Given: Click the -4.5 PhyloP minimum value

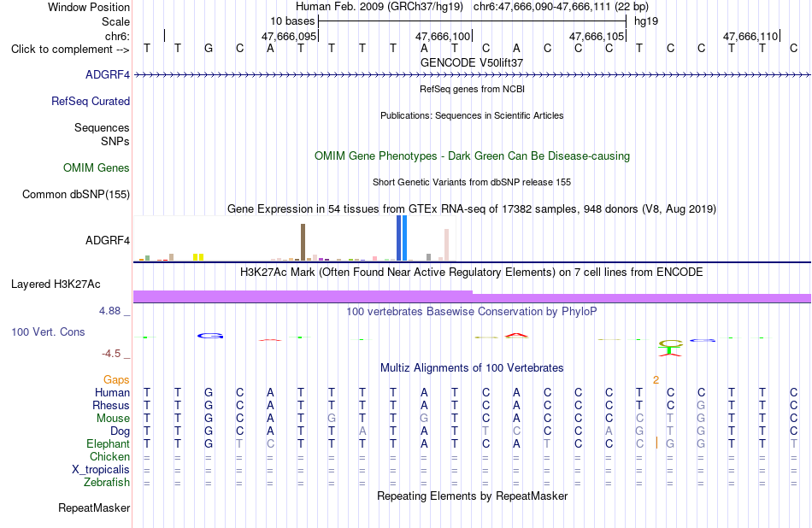Looking at the screenshot, I should (x=111, y=354).
